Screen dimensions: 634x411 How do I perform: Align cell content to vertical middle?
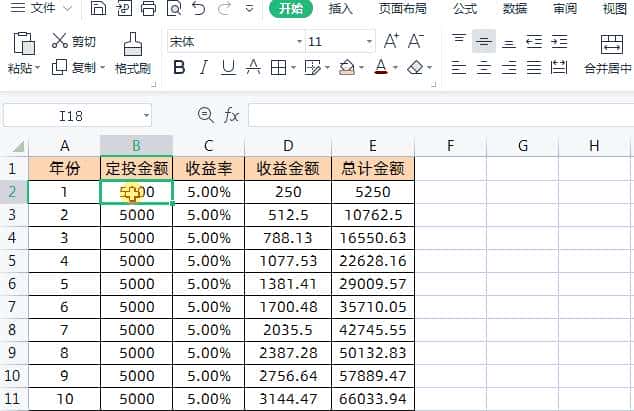[x=484, y=41]
